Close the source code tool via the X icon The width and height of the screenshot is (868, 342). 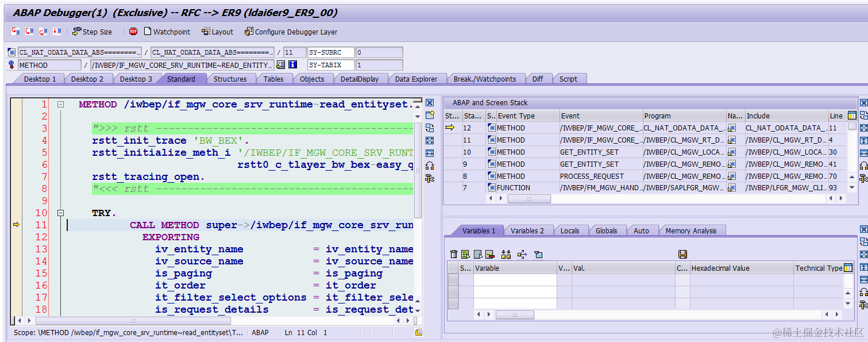[430, 103]
